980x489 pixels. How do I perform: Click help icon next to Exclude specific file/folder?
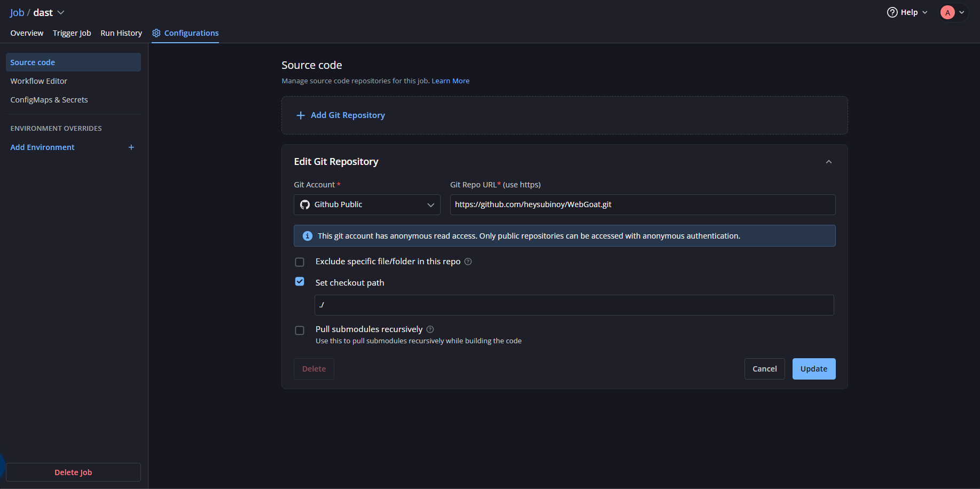tap(468, 262)
